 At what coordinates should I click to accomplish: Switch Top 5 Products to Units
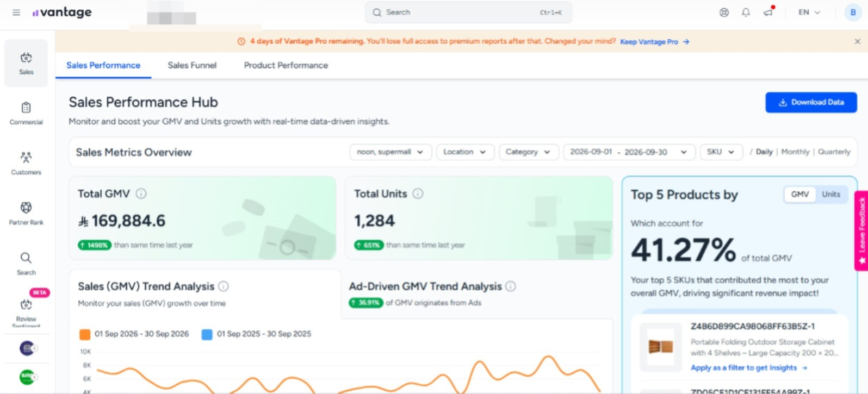831,194
